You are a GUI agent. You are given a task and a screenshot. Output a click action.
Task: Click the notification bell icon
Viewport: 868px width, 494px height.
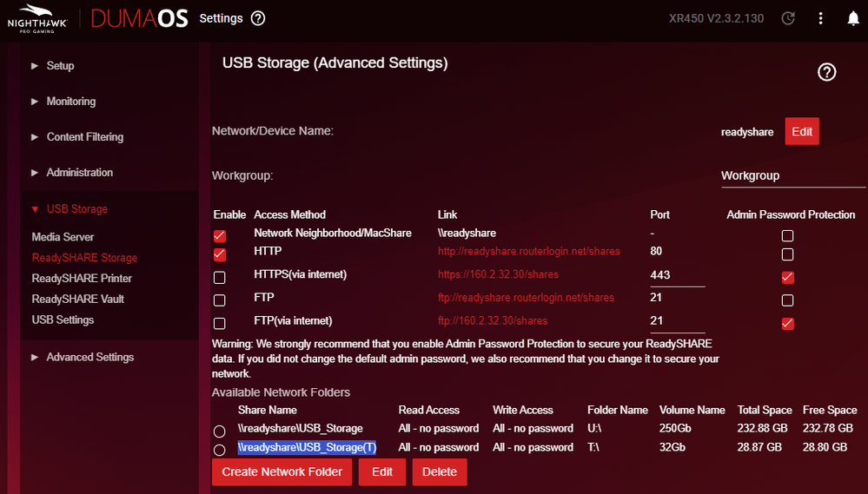852,18
